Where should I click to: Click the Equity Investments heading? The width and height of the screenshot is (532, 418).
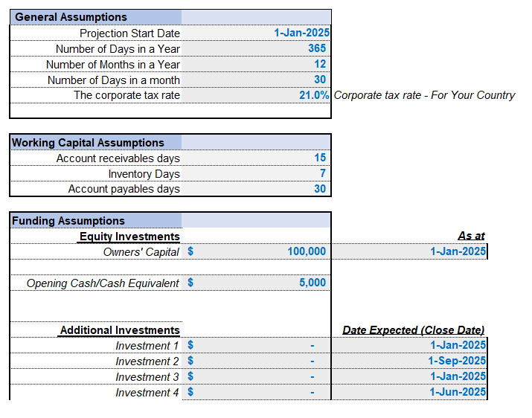tap(129, 237)
